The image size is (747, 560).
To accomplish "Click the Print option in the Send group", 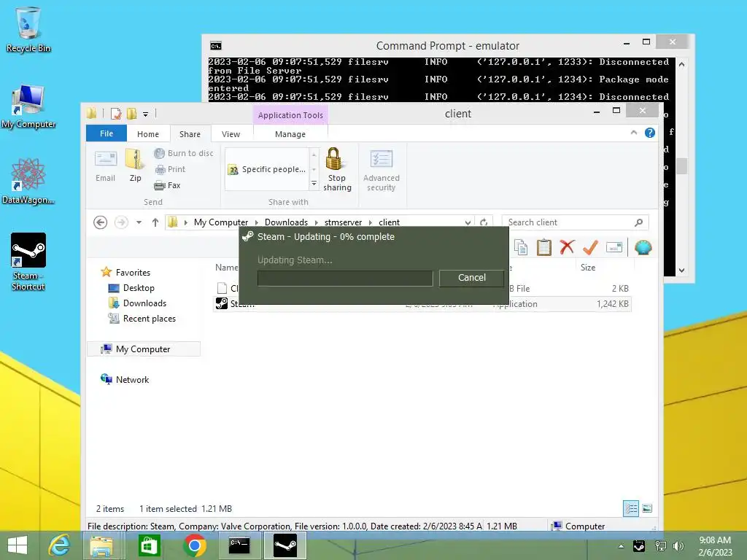I will coord(170,169).
